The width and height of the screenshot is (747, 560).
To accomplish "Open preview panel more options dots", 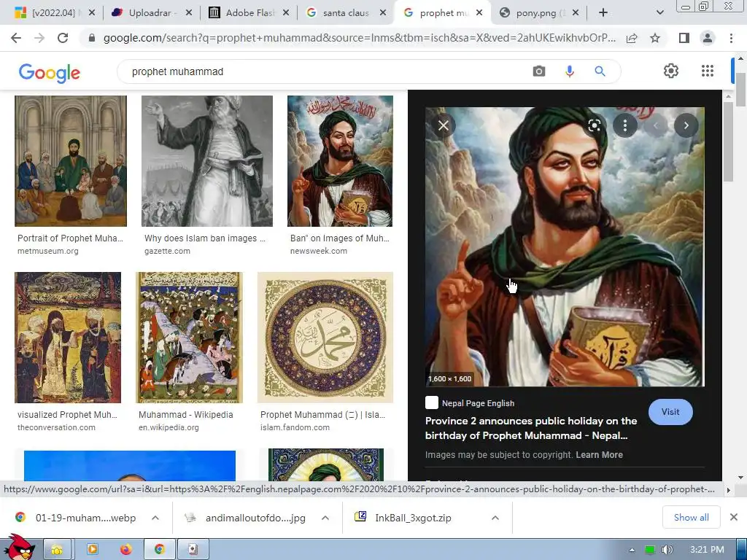I will coord(625,125).
